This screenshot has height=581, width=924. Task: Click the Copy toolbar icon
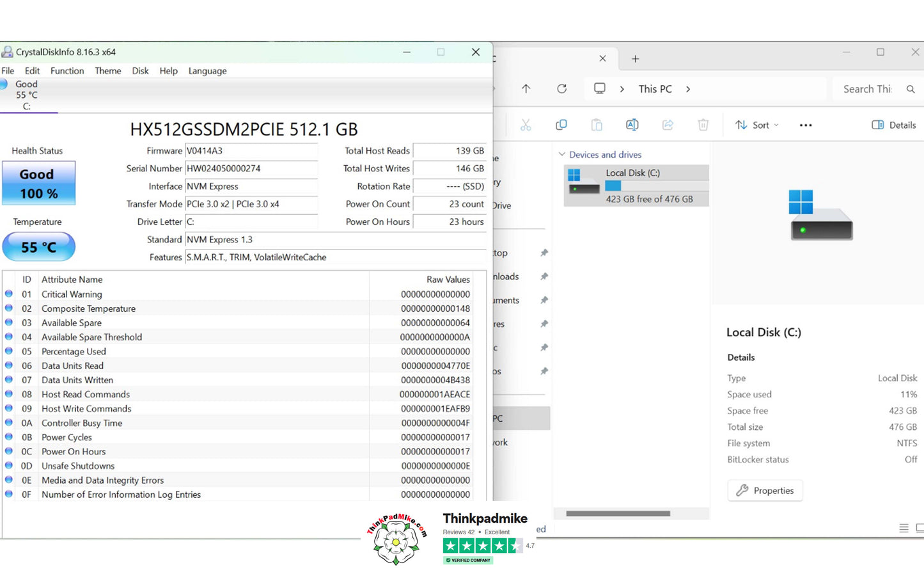pos(561,125)
